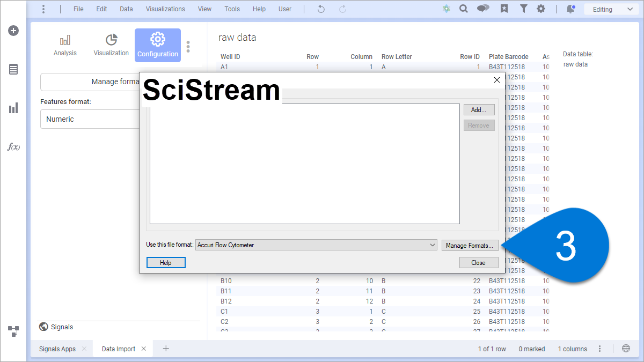Redo the last action
Image resolution: width=644 pixels, height=362 pixels.
point(343,9)
